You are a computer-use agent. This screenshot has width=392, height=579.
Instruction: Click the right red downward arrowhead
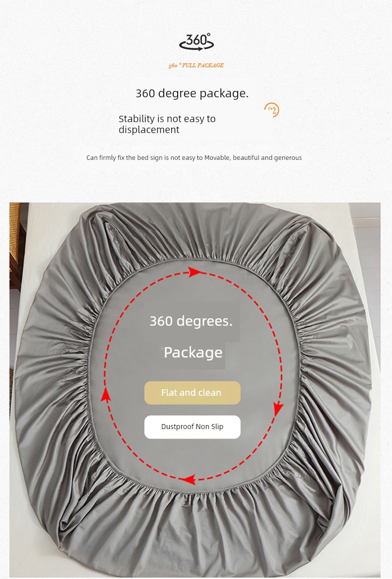(x=278, y=409)
